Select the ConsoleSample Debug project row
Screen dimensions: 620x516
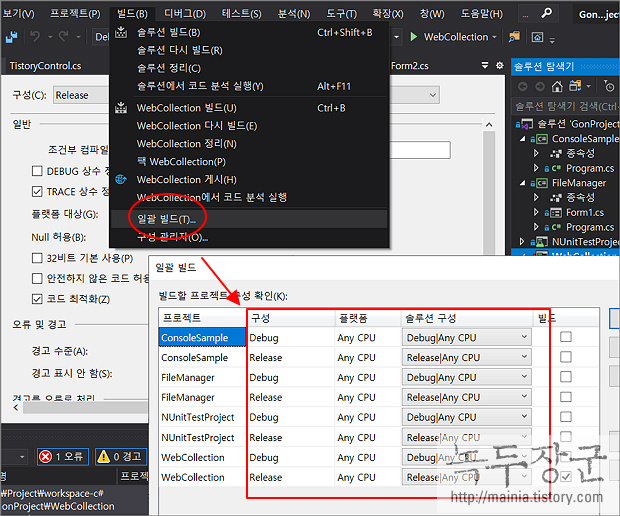coord(202,337)
